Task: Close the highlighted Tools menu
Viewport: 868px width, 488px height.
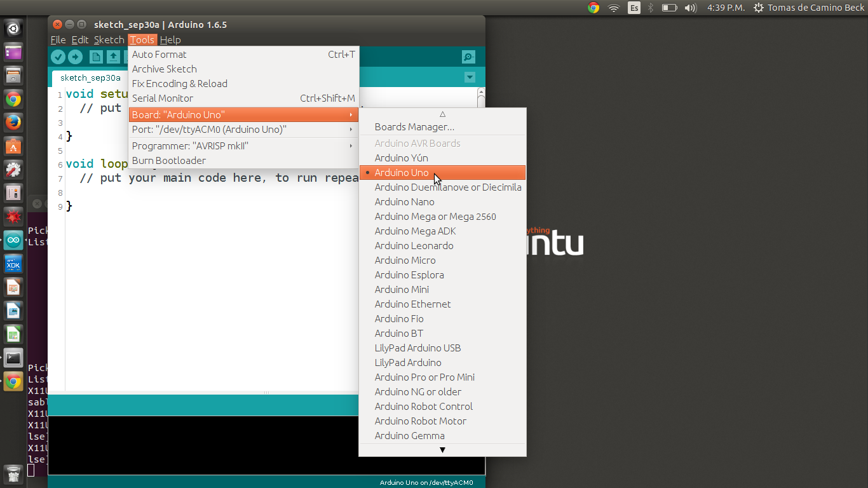Action: pos(142,39)
